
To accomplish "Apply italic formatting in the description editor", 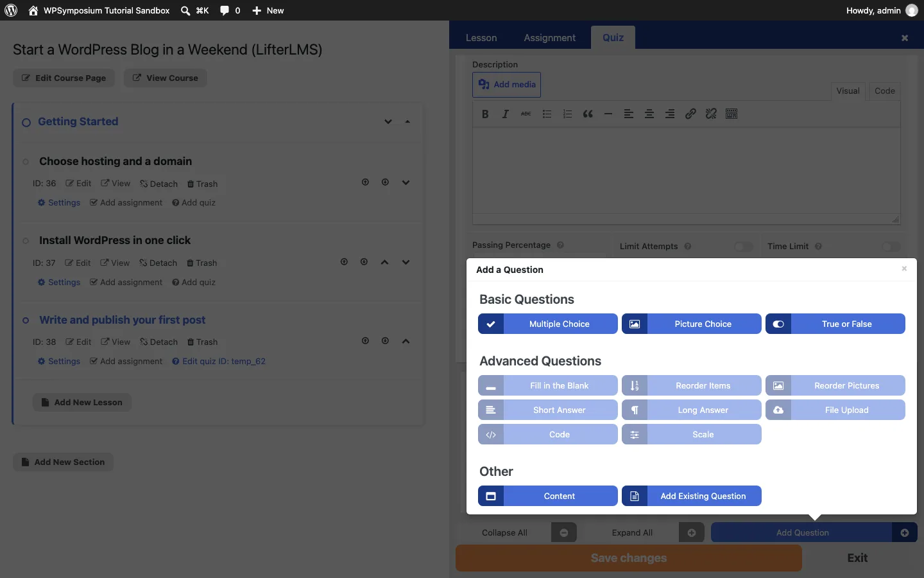I will click(x=506, y=114).
